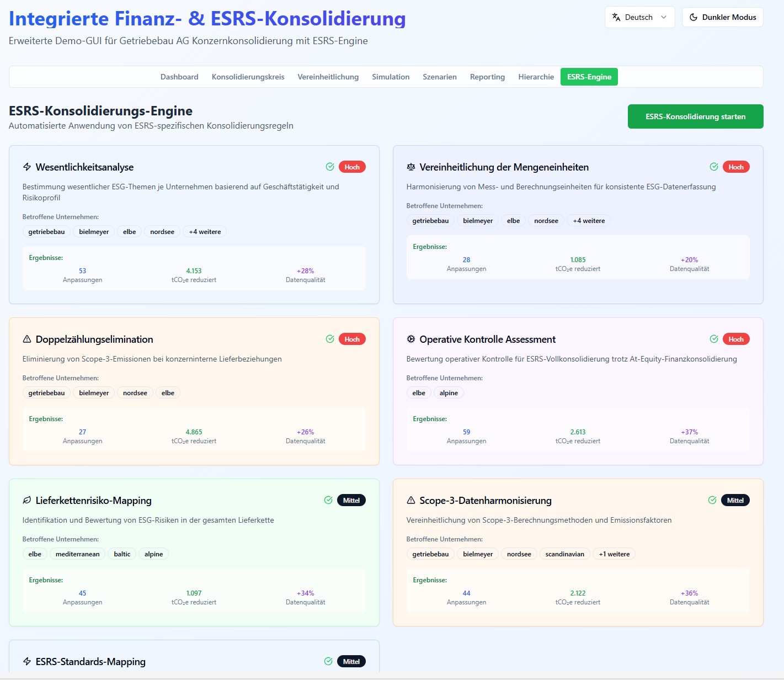This screenshot has height=680, width=784.
Task: Switch to the Dashboard tab
Action: coord(179,77)
